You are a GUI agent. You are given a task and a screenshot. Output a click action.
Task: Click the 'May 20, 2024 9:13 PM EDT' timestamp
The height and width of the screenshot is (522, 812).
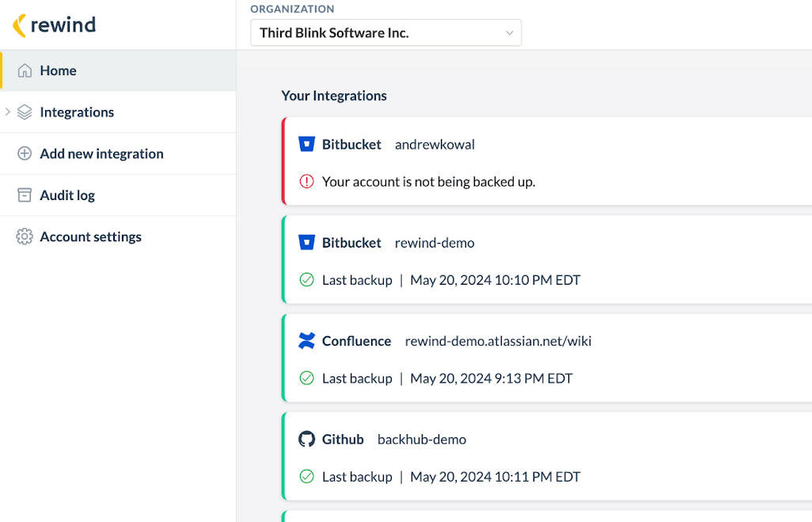tap(491, 378)
